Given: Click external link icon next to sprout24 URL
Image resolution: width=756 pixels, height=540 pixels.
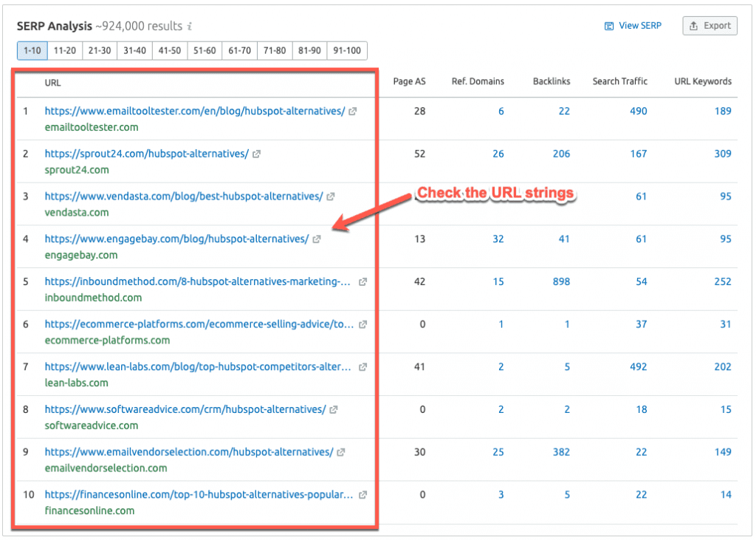Looking at the screenshot, I should click(257, 154).
